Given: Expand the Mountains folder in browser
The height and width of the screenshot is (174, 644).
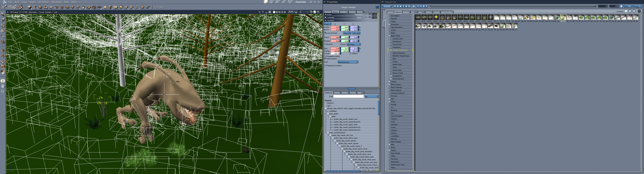Looking at the screenshot, I should pos(389,24).
